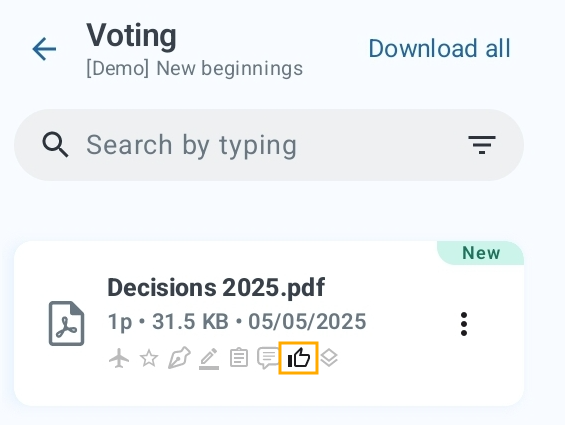This screenshot has height=425, width=565.
Task: Click the pencil annotation icon
Action: [x=209, y=359]
